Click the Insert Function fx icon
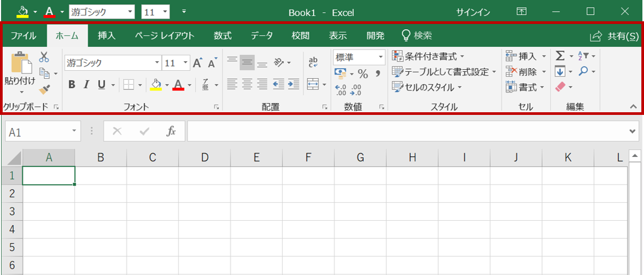Viewport: 644px width, 275px height. (x=171, y=131)
